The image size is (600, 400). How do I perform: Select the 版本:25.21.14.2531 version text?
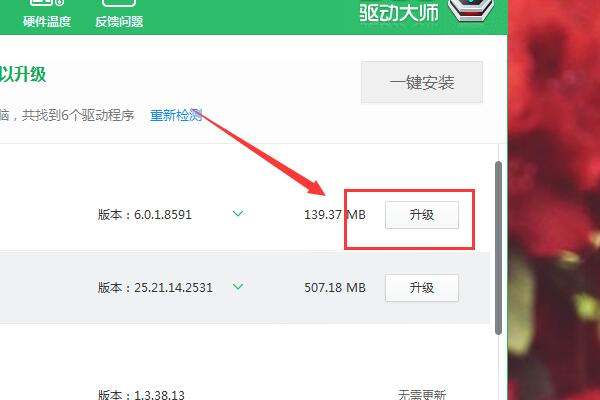click(155, 287)
